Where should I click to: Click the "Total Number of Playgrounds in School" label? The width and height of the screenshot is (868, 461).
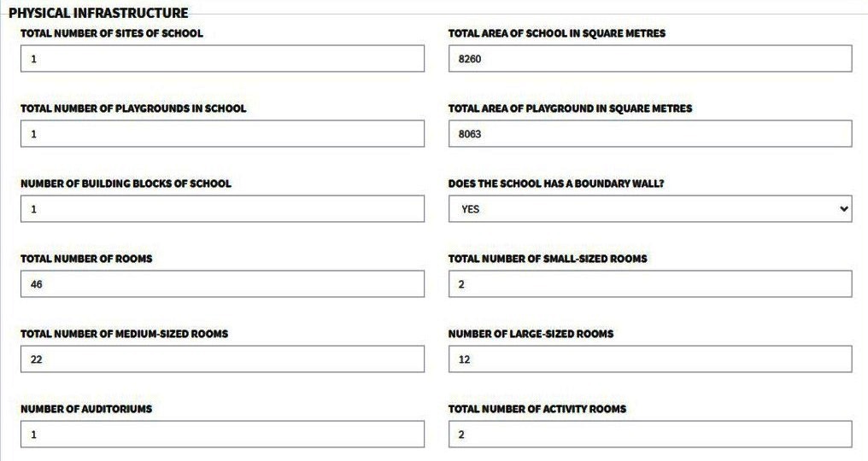click(x=133, y=108)
